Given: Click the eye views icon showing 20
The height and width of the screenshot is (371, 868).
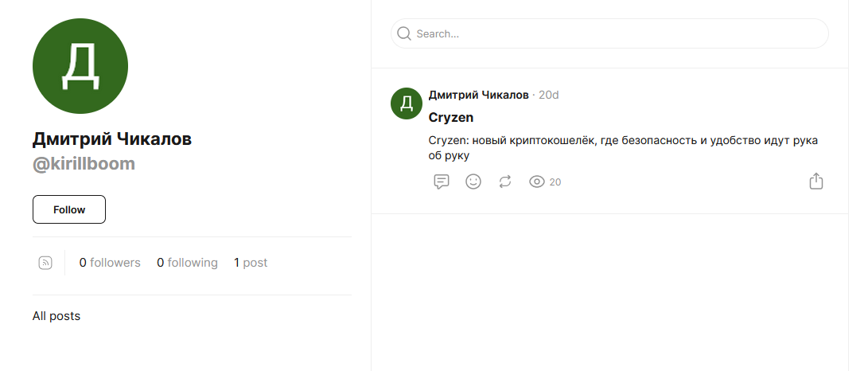Looking at the screenshot, I should point(537,182).
